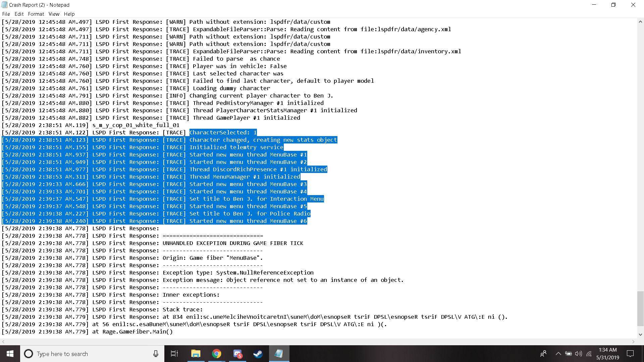
Task: Open the Help menu
Action: pyautogui.click(x=69, y=14)
